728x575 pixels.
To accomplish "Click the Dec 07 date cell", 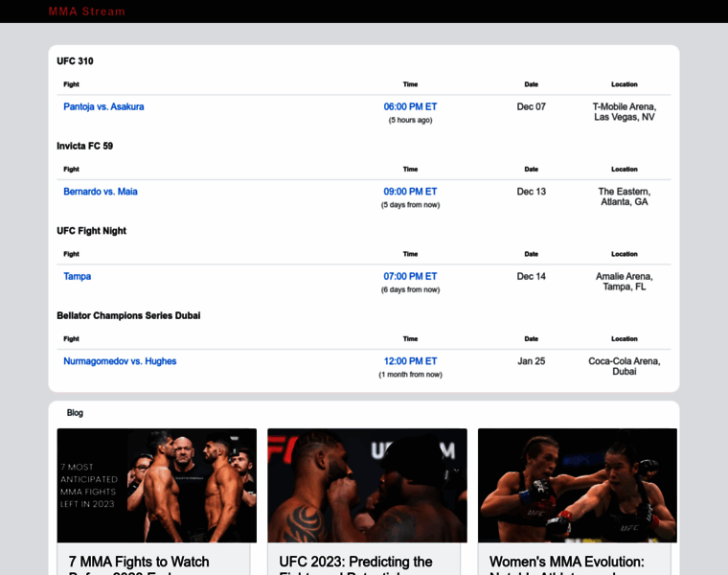I will pos(531,106).
